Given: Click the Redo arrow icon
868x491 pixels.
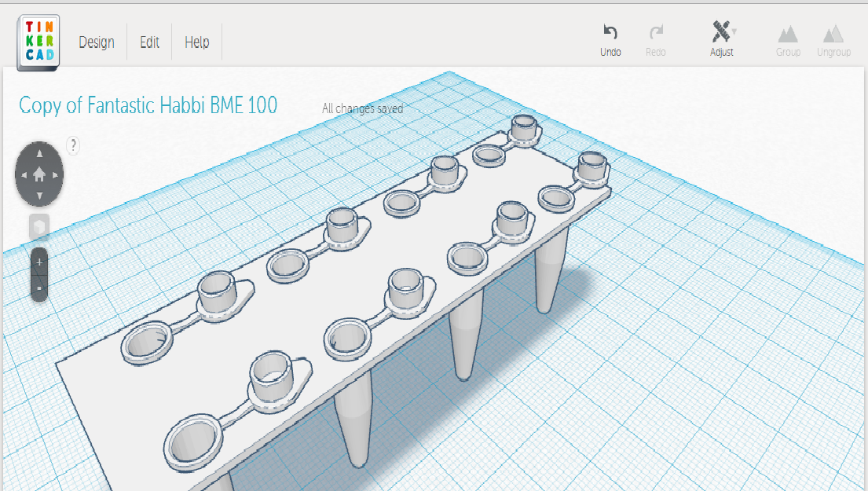Looking at the screenshot, I should click(x=656, y=33).
